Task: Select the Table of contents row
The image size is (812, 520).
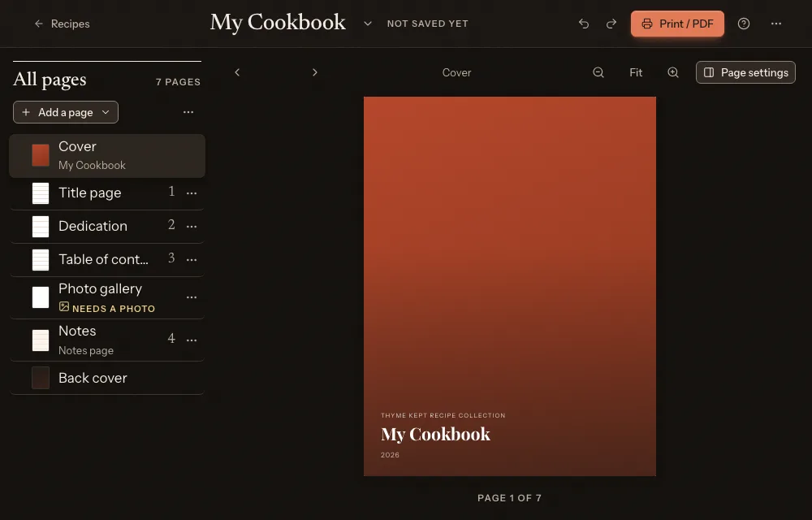Action: [107, 259]
